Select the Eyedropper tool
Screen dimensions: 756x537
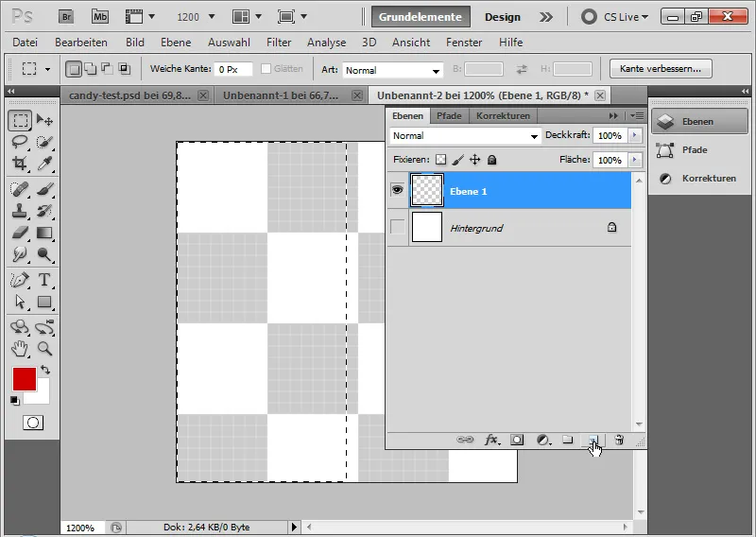(x=44, y=163)
